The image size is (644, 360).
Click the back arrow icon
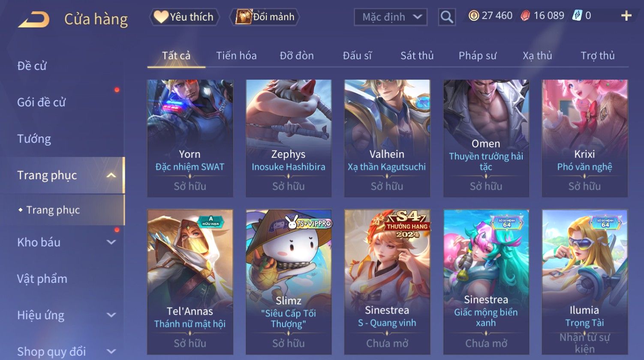pyautogui.click(x=33, y=19)
